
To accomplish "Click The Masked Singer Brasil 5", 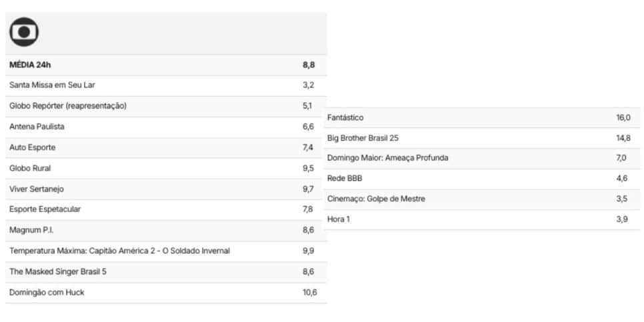I will pos(58,272).
